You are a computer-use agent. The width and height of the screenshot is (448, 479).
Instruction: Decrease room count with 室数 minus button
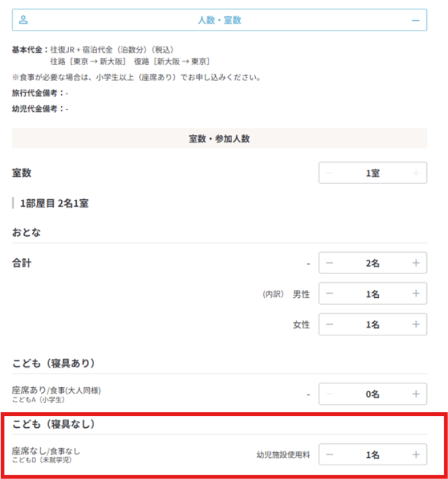tap(329, 173)
